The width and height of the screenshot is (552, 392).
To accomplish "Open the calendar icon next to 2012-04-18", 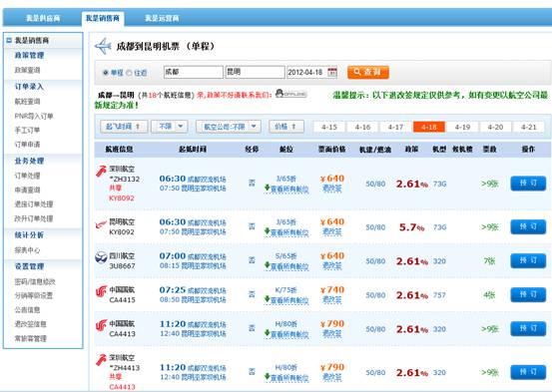I will tap(332, 72).
